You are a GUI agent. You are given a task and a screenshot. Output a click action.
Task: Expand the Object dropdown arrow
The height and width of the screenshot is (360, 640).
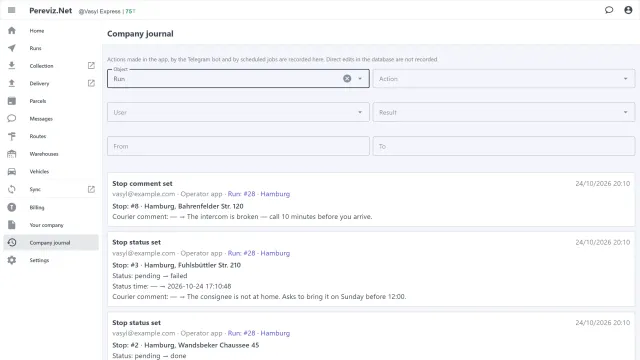(x=360, y=78)
